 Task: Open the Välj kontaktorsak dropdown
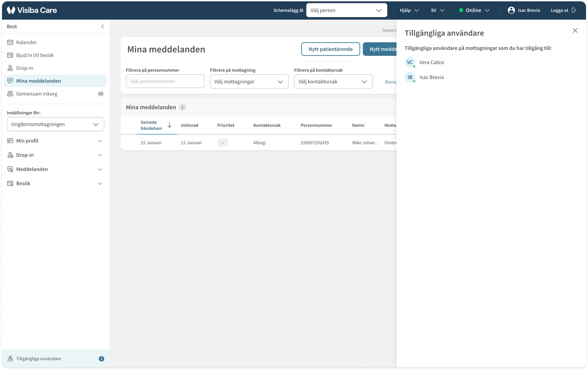tap(333, 82)
